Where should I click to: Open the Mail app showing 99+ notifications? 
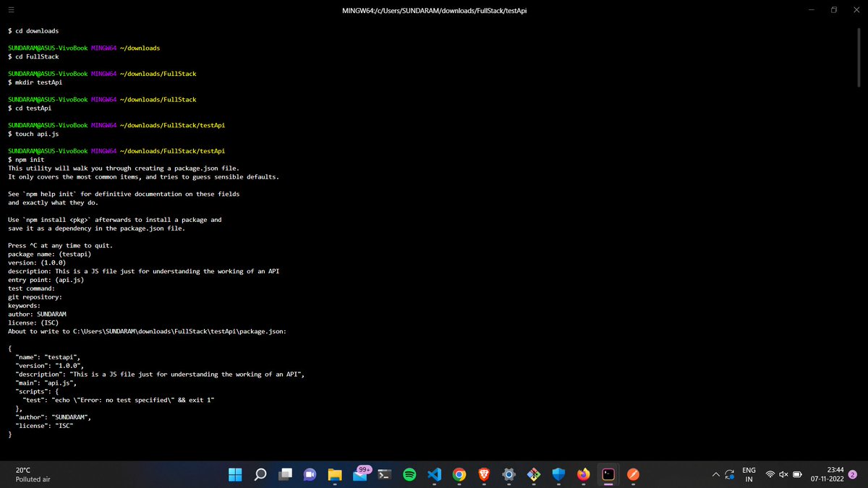click(x=359, y=474)
